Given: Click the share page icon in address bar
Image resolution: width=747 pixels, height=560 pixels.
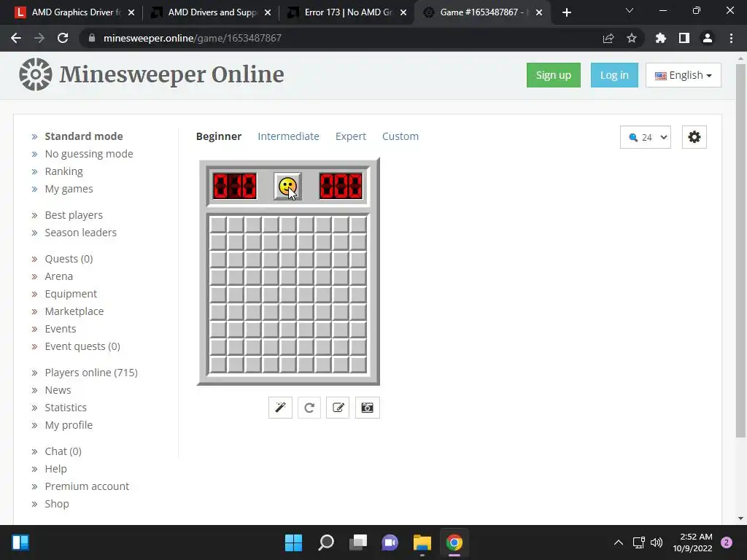Looking at the screenshot, I should [x=608, y=38].
